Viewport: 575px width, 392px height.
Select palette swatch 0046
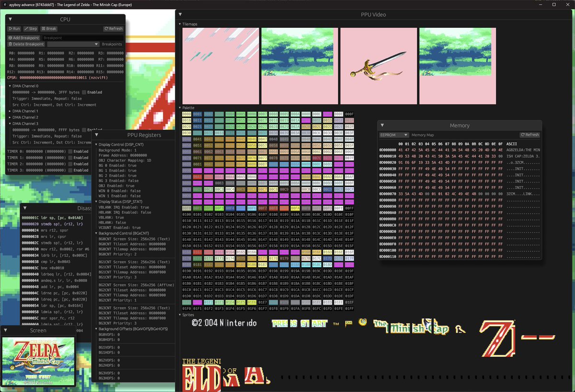[252, 139]
